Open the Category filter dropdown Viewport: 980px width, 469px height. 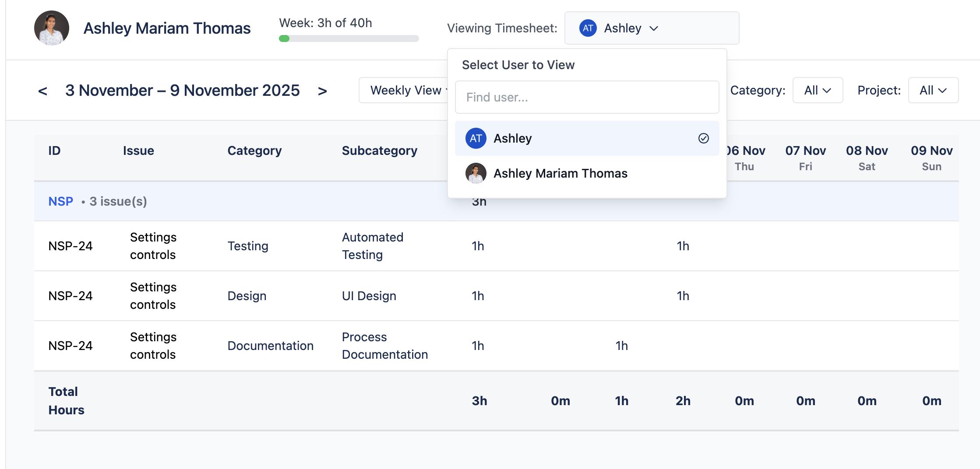(817, 90)
